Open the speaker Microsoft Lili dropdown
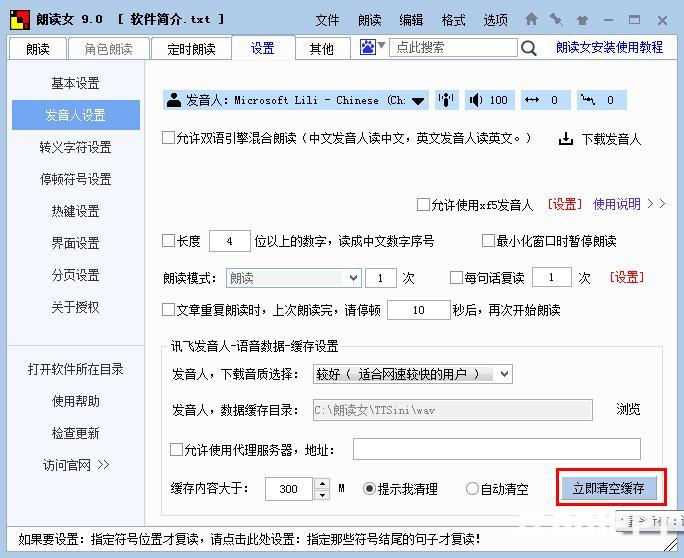Image resolution: width=684 pixels, height=558 pixels. [418, 100]
